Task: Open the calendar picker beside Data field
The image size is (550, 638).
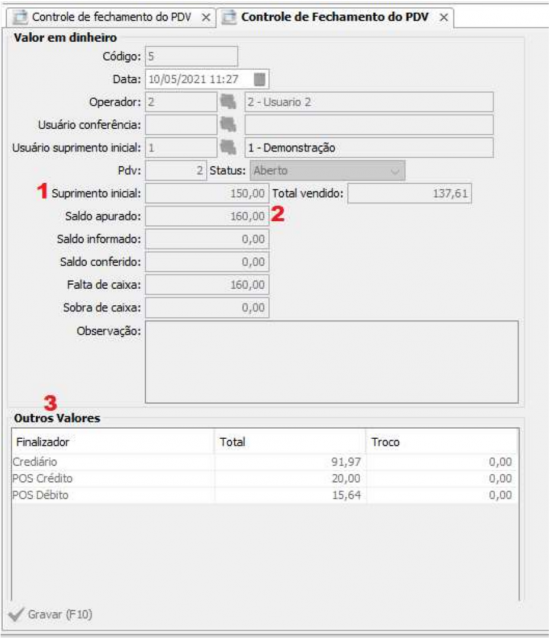Action: (x=259, y=79)
